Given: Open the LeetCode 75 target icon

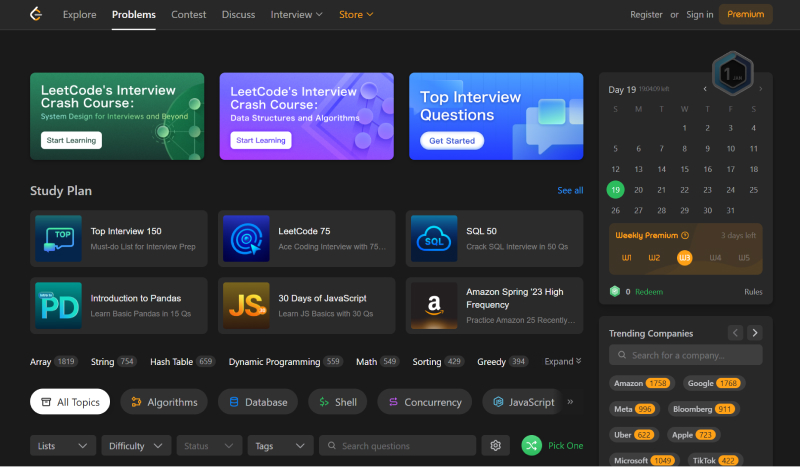Looking at the screenshot, I should (x=246, y=238).
